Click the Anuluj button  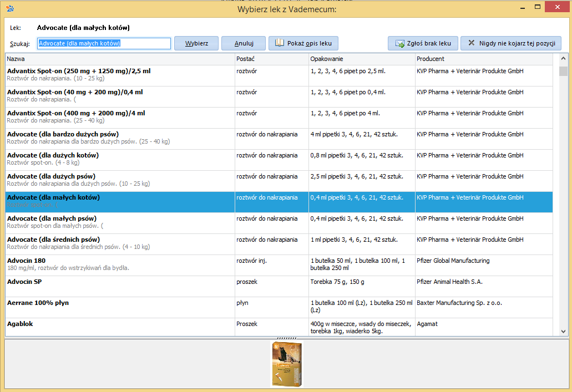click(x=244, y=43)
